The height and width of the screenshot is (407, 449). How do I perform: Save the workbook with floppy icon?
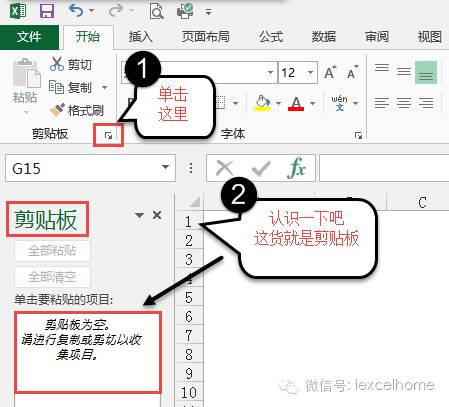click(47, 11)
